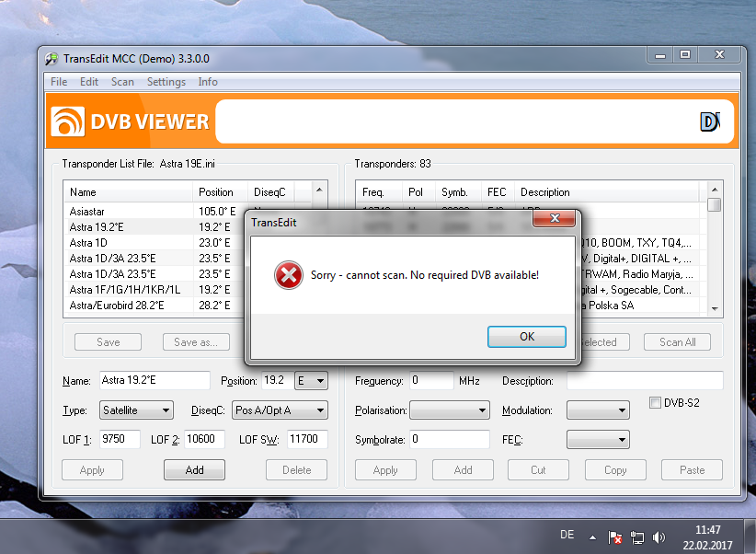Click the Description input field
The width and height of the screenshot is (756, 554).
click(645, 380)
